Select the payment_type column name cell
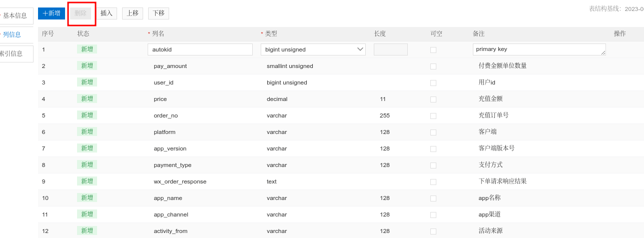644x238 pixels. [173, 165]
